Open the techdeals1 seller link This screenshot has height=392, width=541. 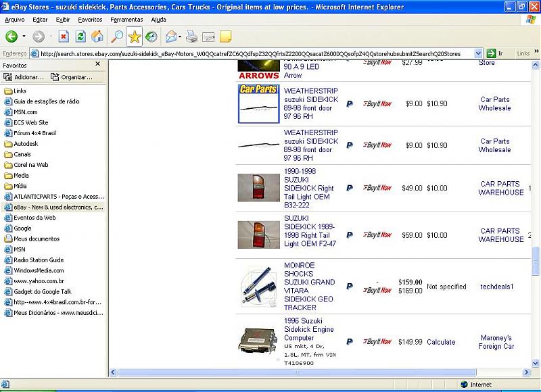click(497, 287)
